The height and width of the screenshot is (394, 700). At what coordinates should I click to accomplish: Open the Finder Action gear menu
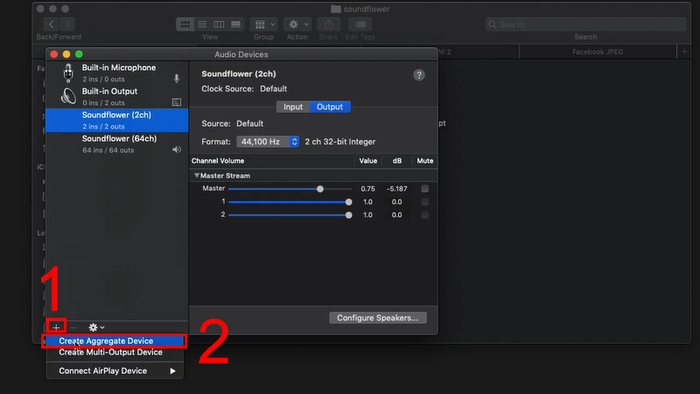(x=298, y=24)
